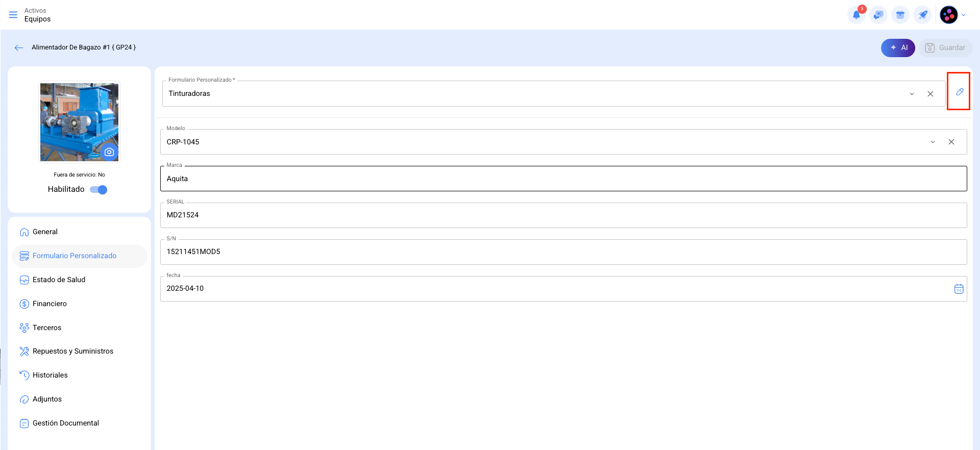Clear the Tinturadoras form selection

click(931, 94)
